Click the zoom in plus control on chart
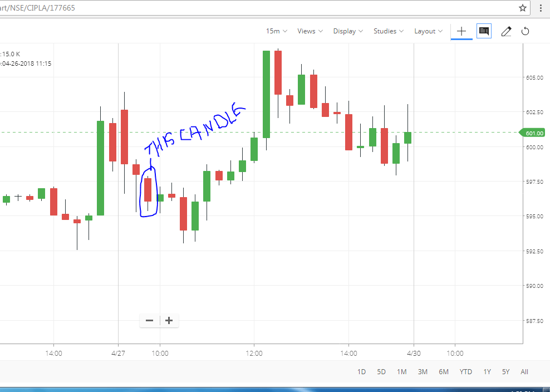The height and width of the screenshot is (392, 550). 169,320
